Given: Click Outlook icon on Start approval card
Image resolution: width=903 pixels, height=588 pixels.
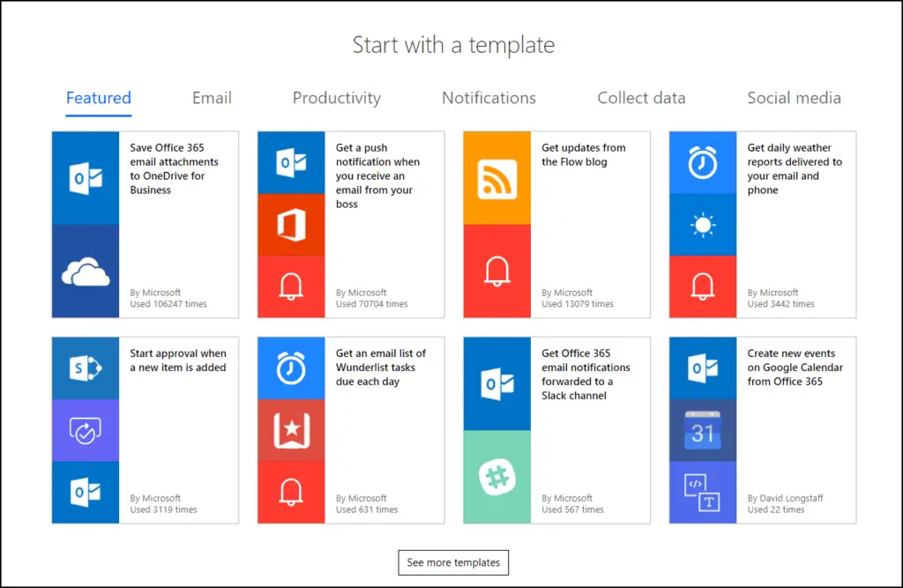Looking at the screenshot, I should [86, 493].
